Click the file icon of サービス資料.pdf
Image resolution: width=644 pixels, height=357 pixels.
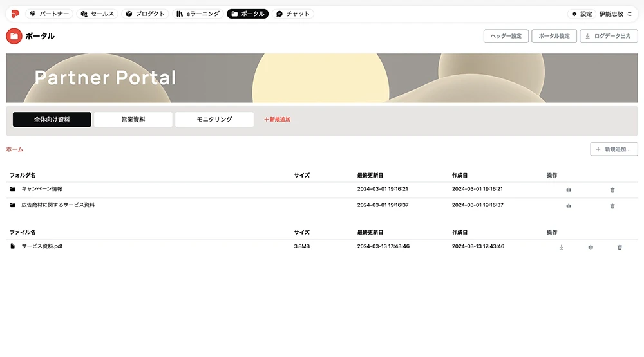click(13, 246)
